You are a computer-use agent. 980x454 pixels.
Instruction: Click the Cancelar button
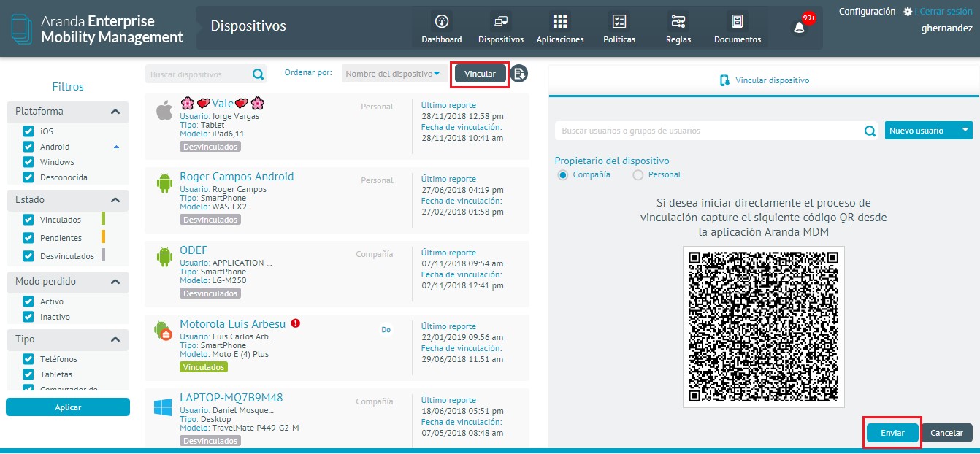[947, 433]
